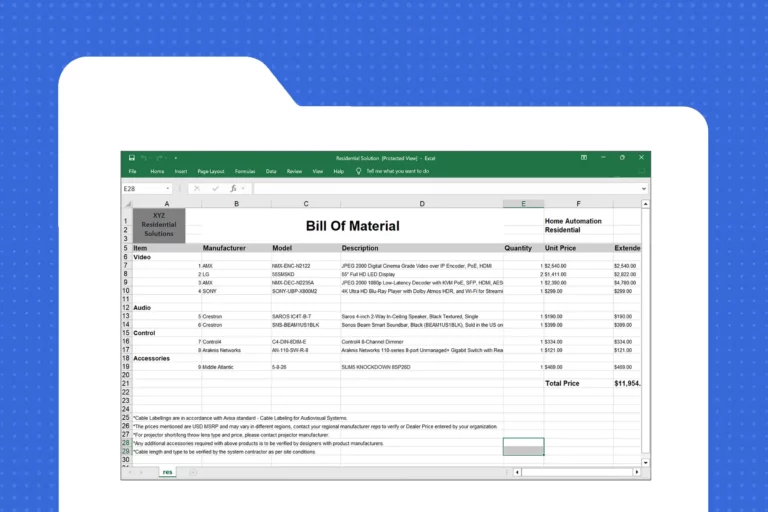This screenshot has height=512, width=768.
Task: Open the Customize Quick Access Toolbar dropdown
Action: coord(176,158)
